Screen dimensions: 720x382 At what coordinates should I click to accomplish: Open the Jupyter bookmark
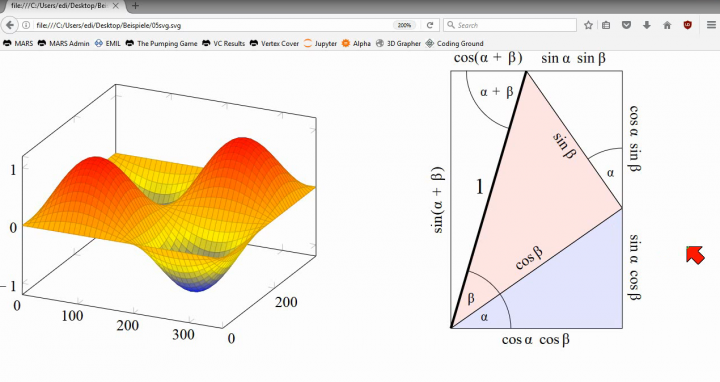(321, 44)
